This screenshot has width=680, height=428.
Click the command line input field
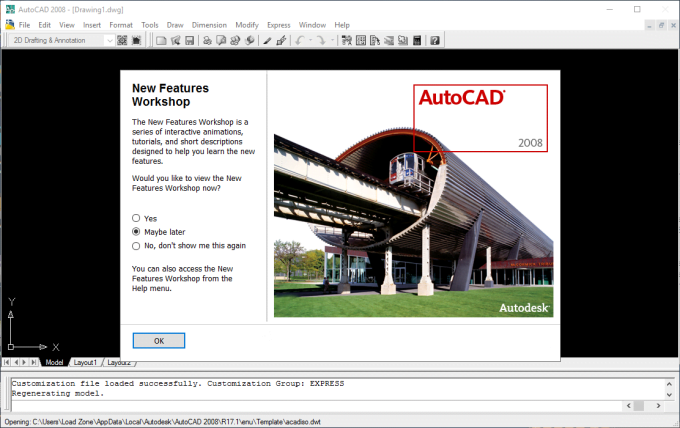[317, 406]
